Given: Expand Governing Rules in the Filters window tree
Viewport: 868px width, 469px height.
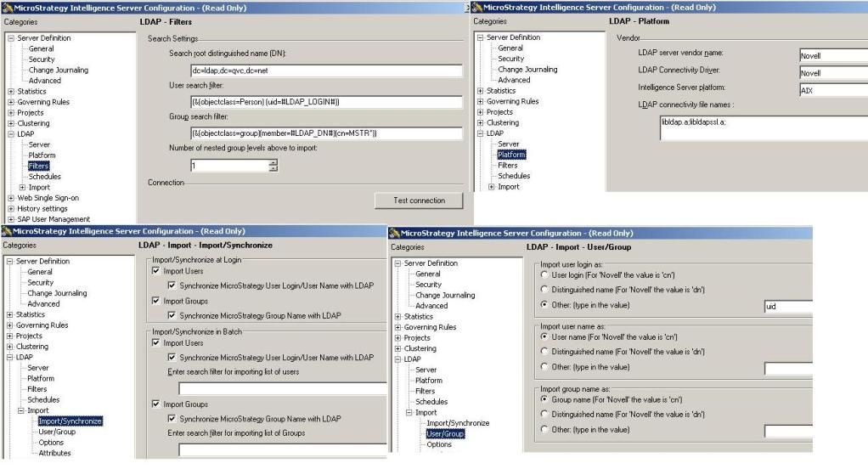Looking at the screenshot, I should click(x=10, y=102).
